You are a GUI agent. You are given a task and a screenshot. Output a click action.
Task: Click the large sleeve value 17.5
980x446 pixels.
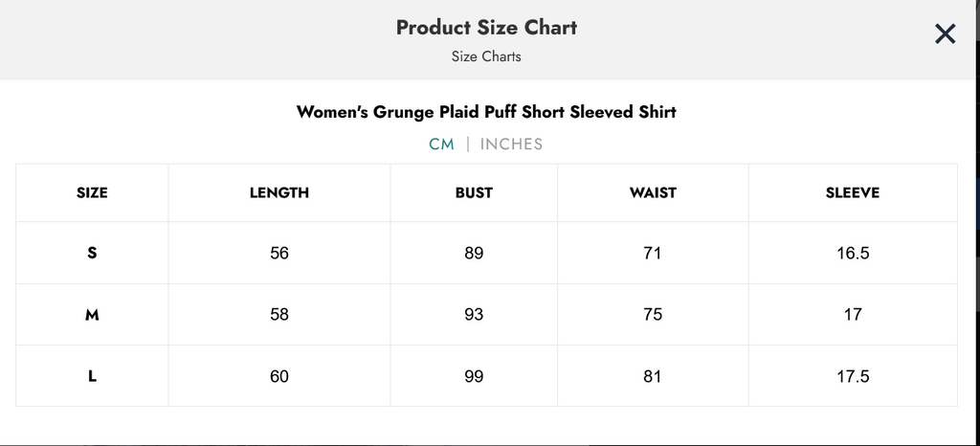[x=852, y=376]
